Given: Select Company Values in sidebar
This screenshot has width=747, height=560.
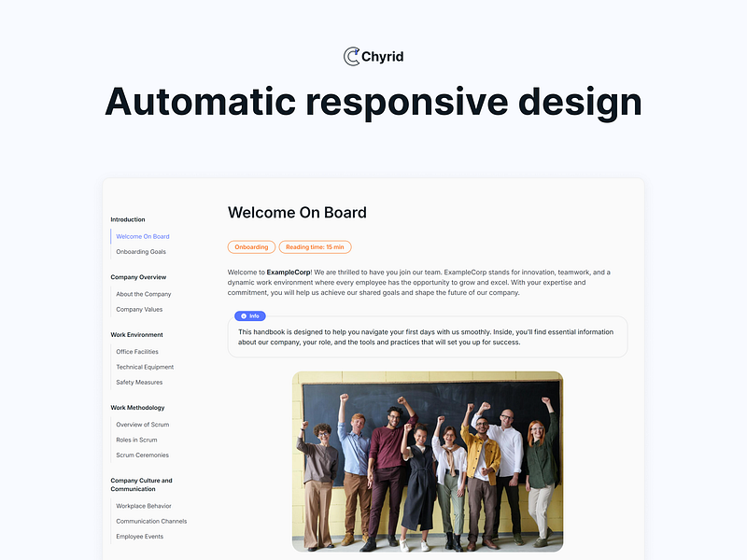Looking at the screenshot, I should pos(139,310).
